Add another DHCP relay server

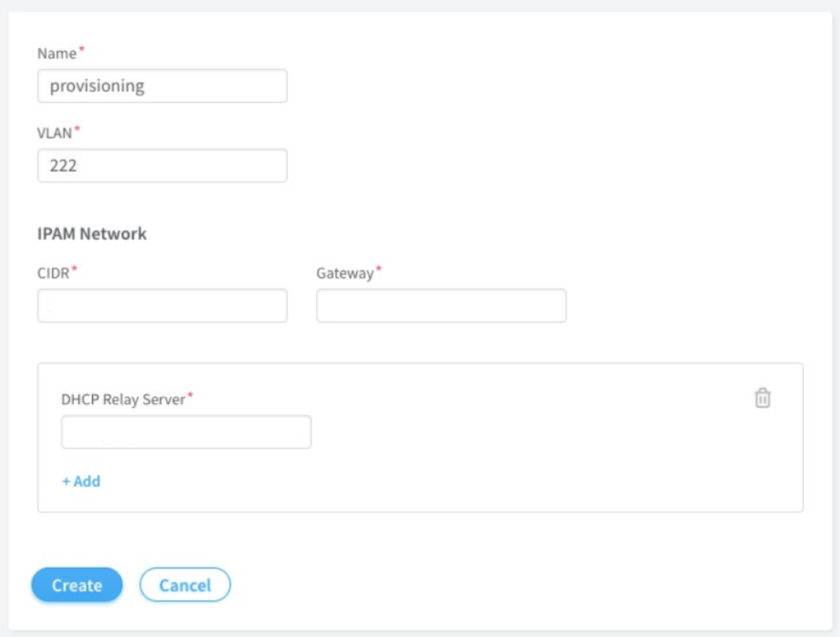[81, 481]
